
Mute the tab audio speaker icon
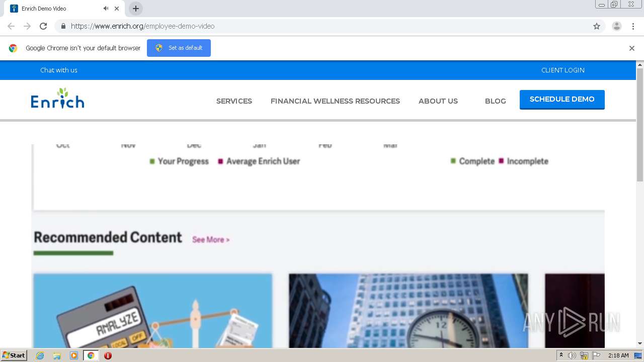pos(106,9)
